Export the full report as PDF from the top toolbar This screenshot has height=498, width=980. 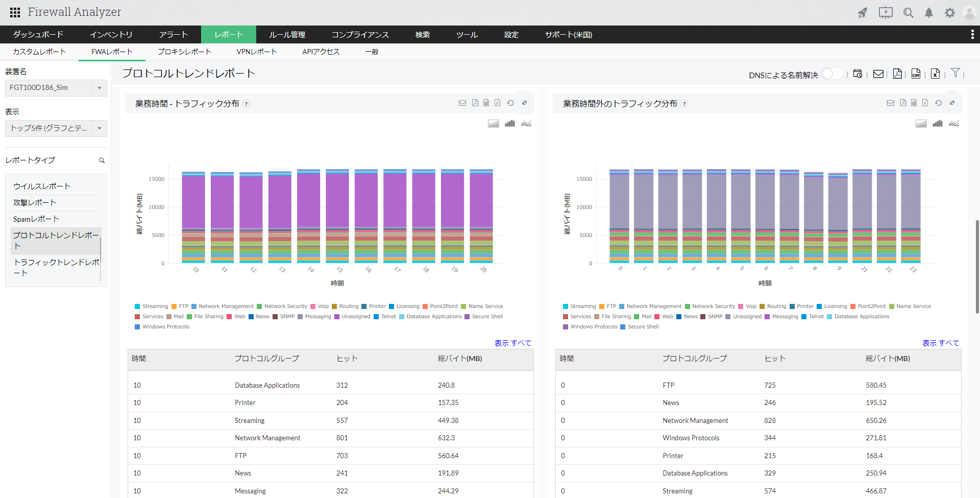pyautogui.click(x=897, y=74)
